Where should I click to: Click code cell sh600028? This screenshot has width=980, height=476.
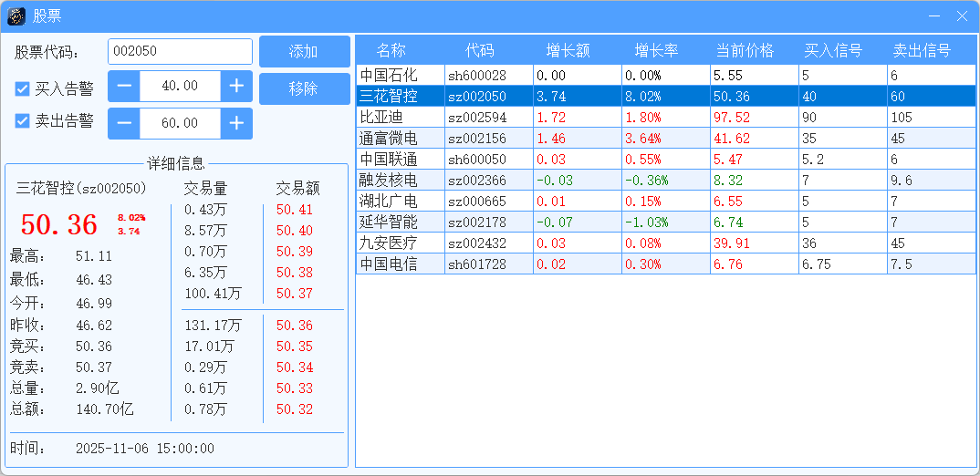pyautogui.click(x=489, y=75)
